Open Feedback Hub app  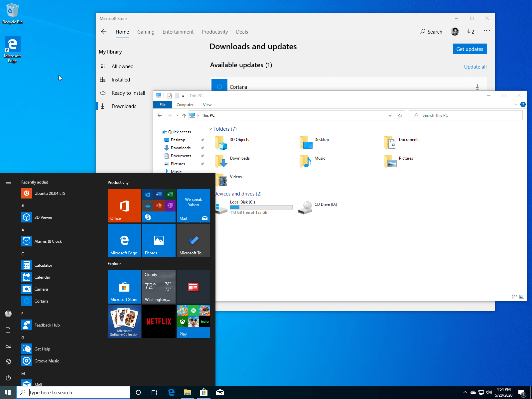60,325
